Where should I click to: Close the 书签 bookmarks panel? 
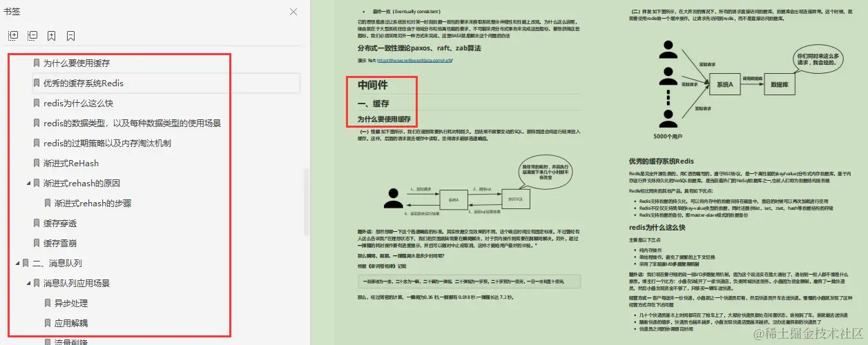(293, 12)
